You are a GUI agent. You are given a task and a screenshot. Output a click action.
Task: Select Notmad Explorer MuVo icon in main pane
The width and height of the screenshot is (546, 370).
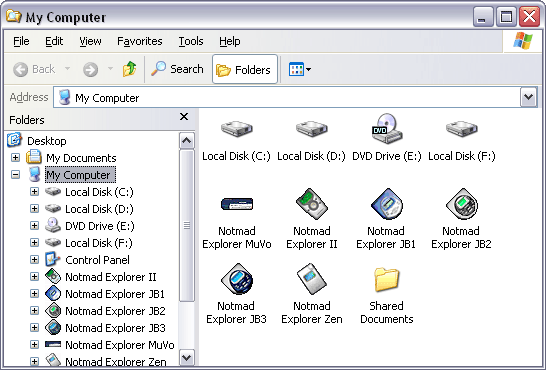[x=237, y=204]
